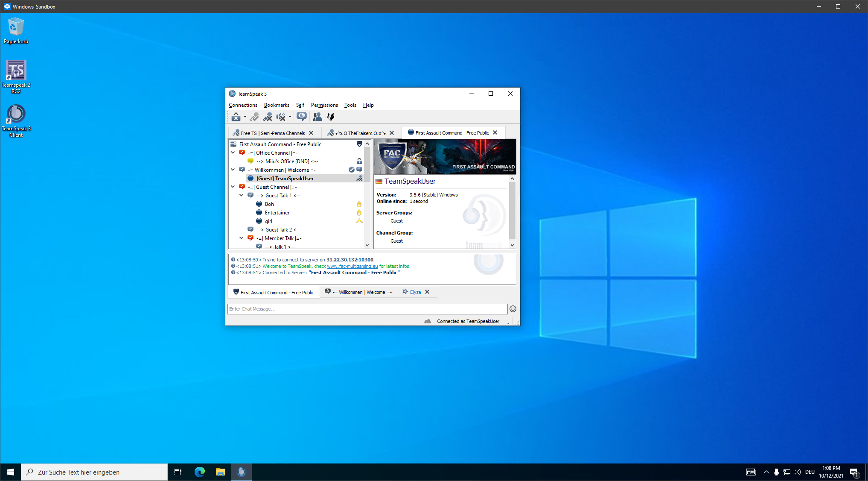This screenshot has width=868, height=481.
Task: Open the Papierkorb recycle bin icon
Action: 16,30
